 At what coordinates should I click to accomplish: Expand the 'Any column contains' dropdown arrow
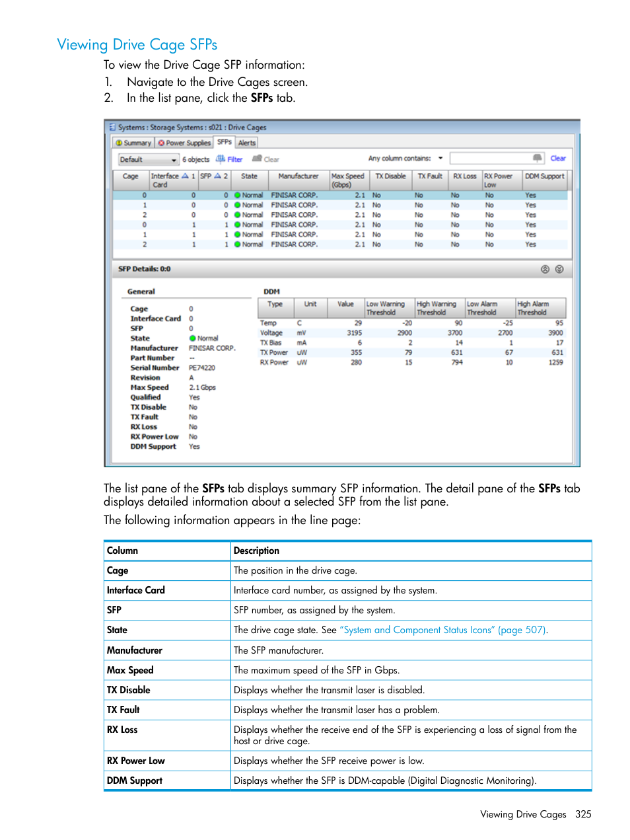(440, 159)
